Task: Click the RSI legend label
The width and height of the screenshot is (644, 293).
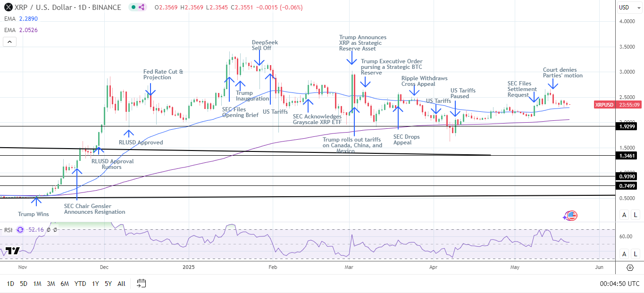Action: pyautogui.click(x=8, y=230)
